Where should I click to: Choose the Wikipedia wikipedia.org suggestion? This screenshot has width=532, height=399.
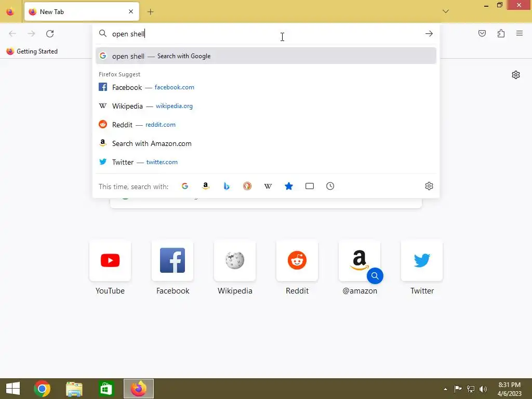point(265,106)
